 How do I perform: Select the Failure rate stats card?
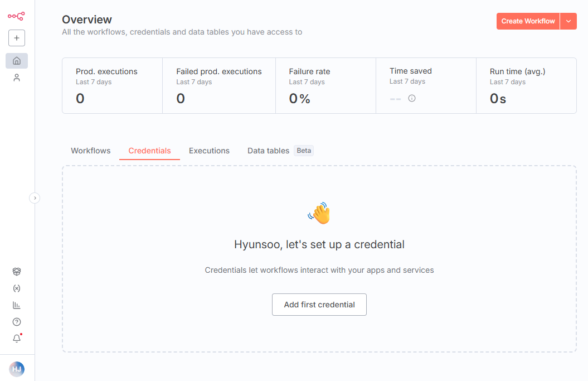(x=325, y=85)
